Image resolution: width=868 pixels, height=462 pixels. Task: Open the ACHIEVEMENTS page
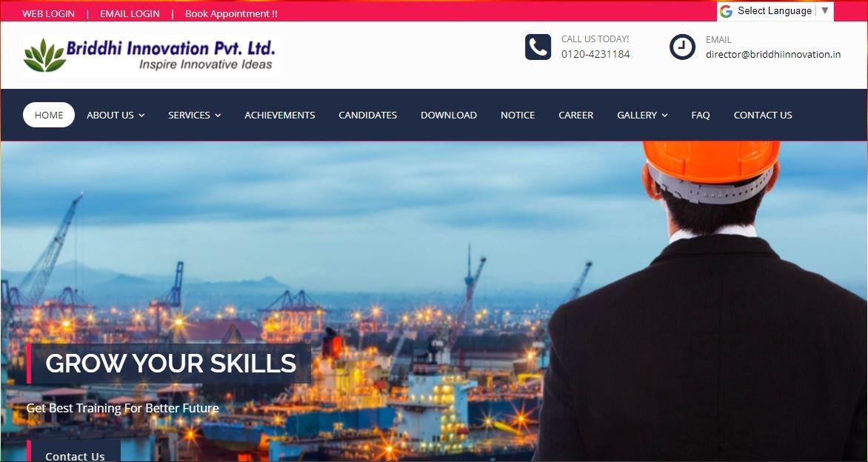279,115
